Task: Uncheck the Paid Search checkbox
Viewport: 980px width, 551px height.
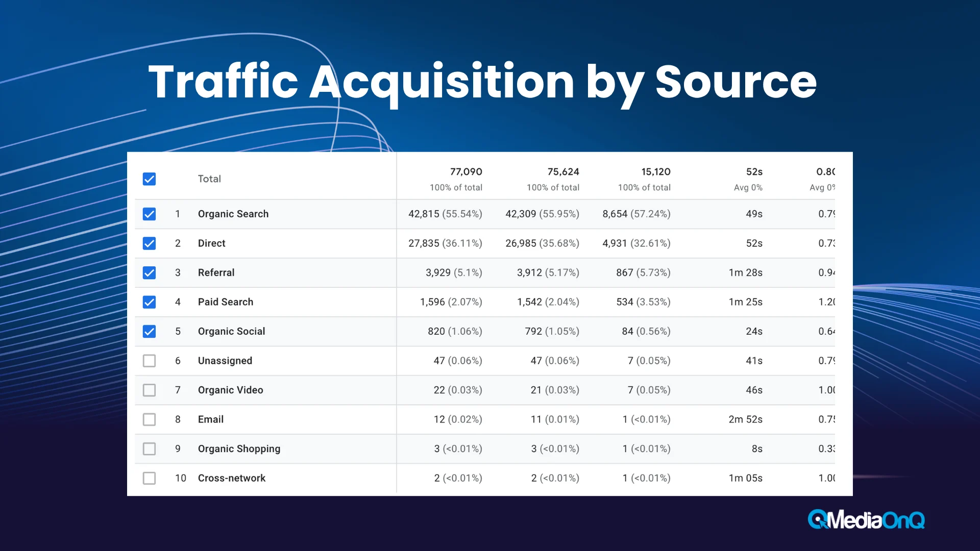Action: 149,302
